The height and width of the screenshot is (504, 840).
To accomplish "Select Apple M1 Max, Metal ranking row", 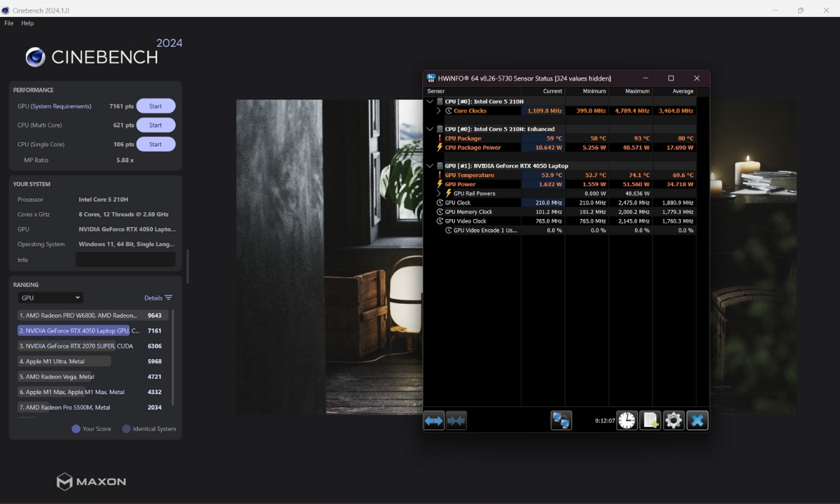I will [x=93, y=392].
